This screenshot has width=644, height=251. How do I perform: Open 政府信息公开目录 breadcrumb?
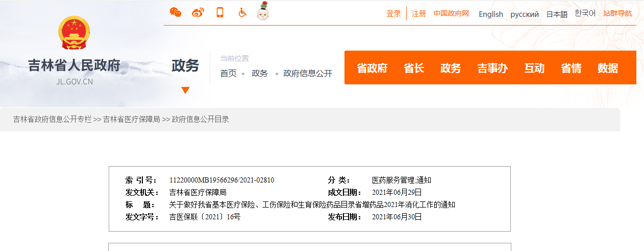201,120
